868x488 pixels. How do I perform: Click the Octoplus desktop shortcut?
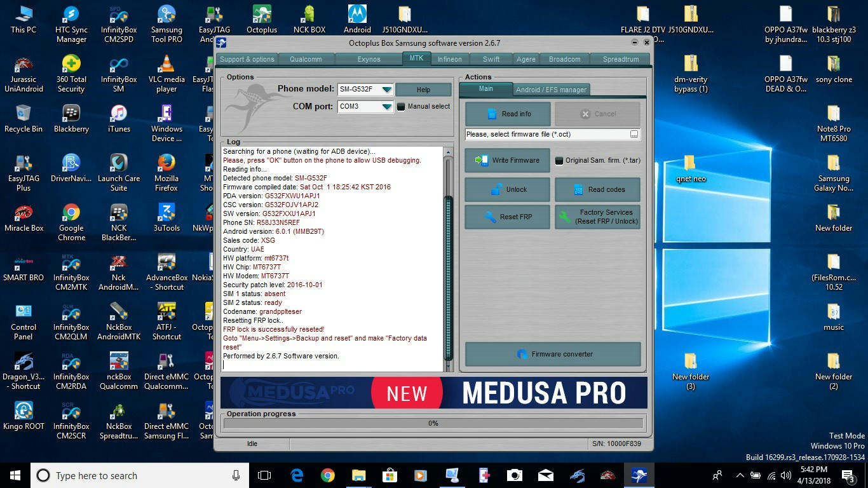[x=262, y=20]
